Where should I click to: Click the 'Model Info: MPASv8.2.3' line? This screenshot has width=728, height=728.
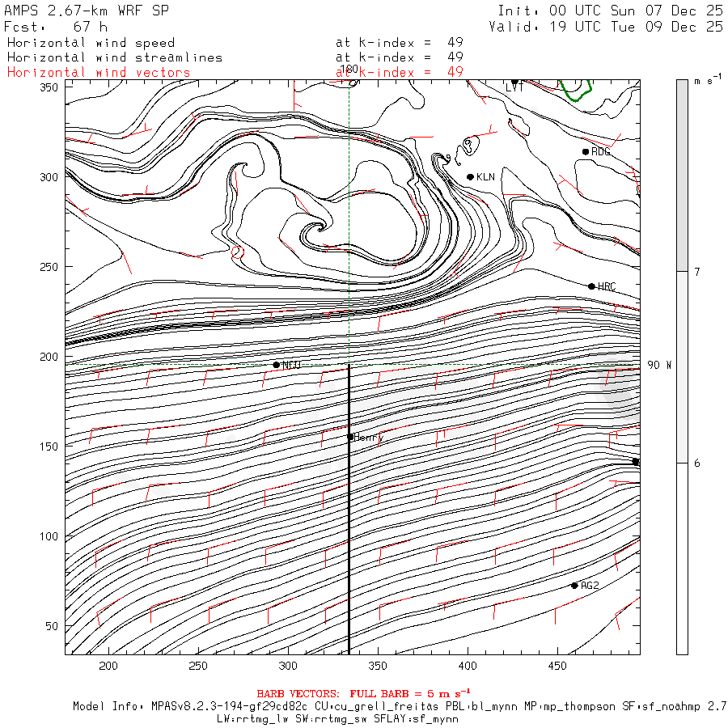400,707
